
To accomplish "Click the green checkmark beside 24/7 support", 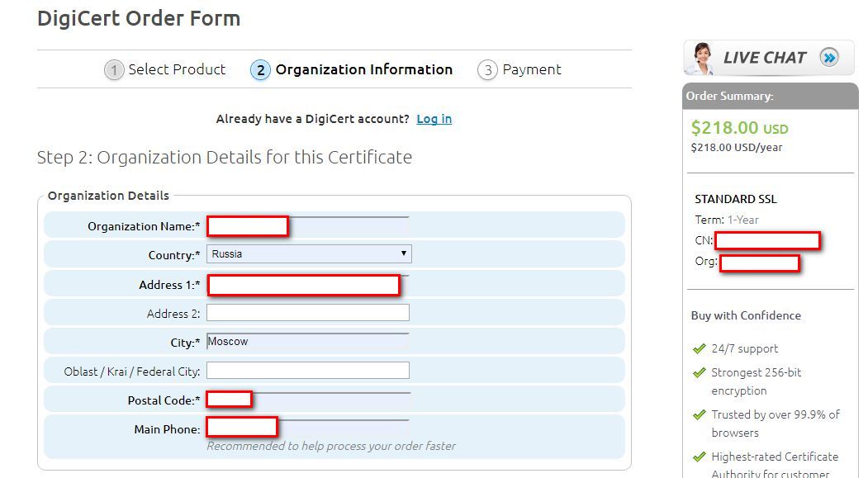I will [x=700, y=348].
